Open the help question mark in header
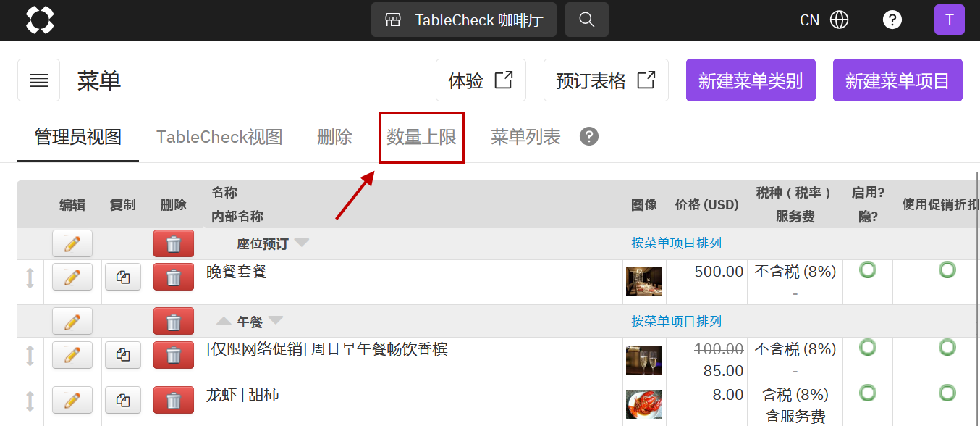 (892, 20)
